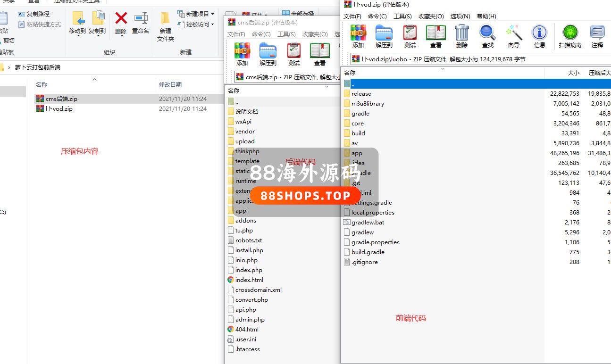Click the Extract To icon in vod.zip window
Screen dimensions: 611x364
pos(384,36)
